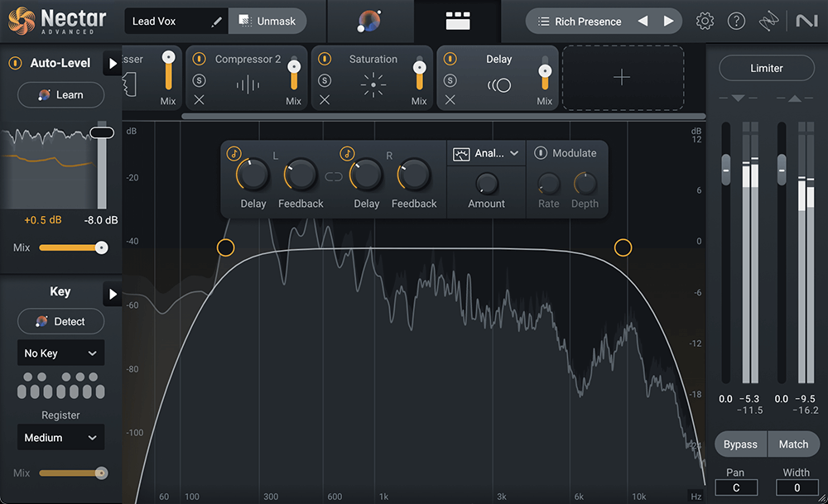Click Detect in the Key panel
This screenshot has width=828, height=504.
60,321
